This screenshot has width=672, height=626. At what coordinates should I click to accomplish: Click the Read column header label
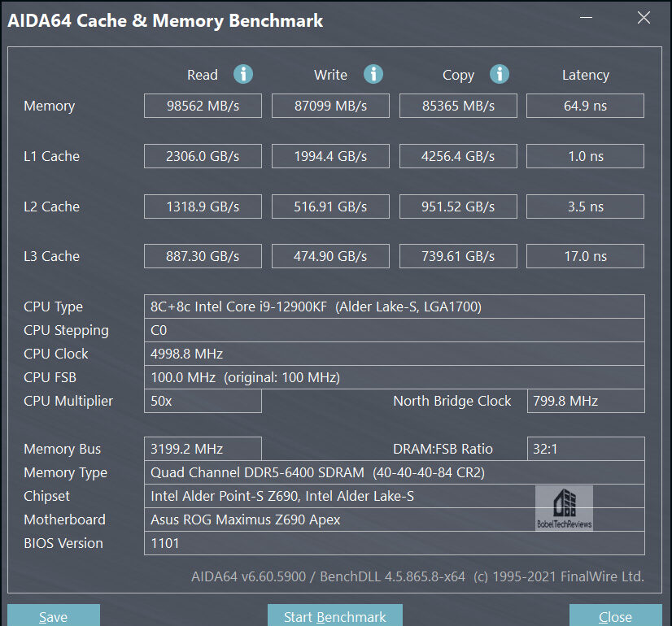click(x=203, y=75)
